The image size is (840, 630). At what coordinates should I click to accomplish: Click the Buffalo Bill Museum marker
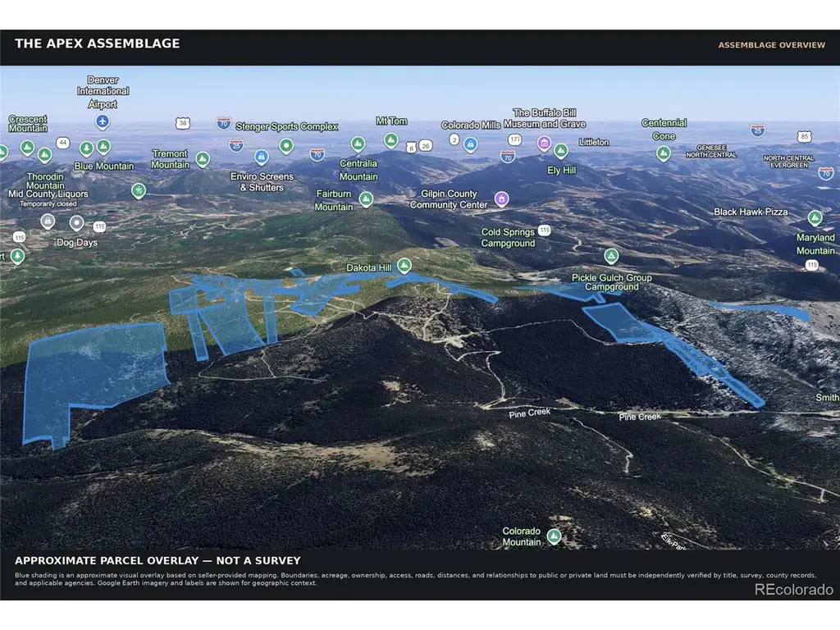(x=545, y=143)
